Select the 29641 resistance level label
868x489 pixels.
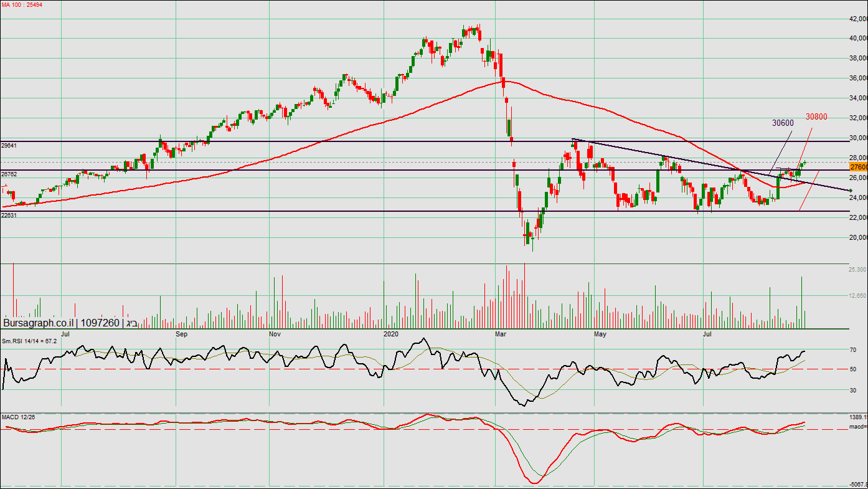9,145
